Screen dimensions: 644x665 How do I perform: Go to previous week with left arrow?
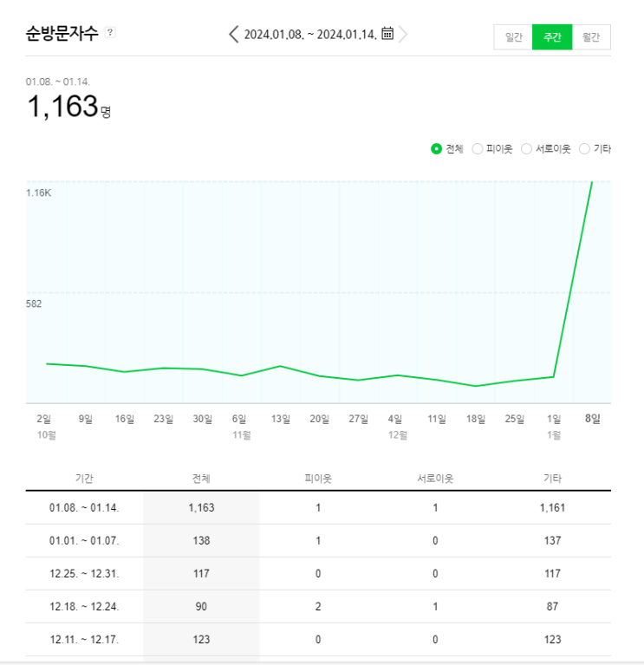233,34
